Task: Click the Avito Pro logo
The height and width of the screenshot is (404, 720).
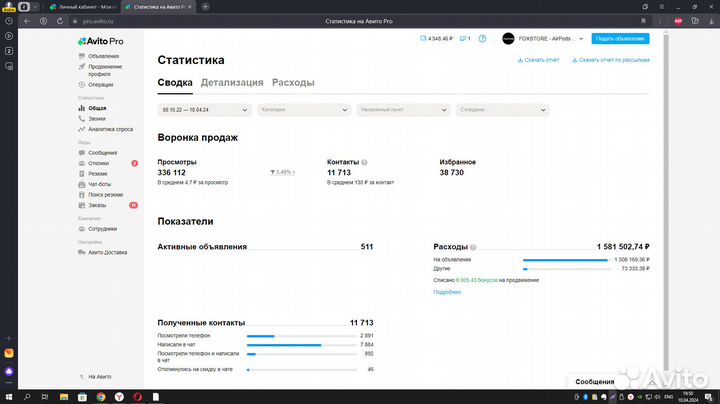Action: tap(101, 41)
